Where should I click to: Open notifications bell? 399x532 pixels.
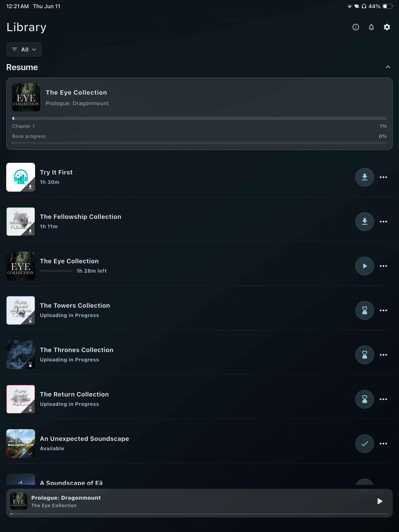(371, 27)
